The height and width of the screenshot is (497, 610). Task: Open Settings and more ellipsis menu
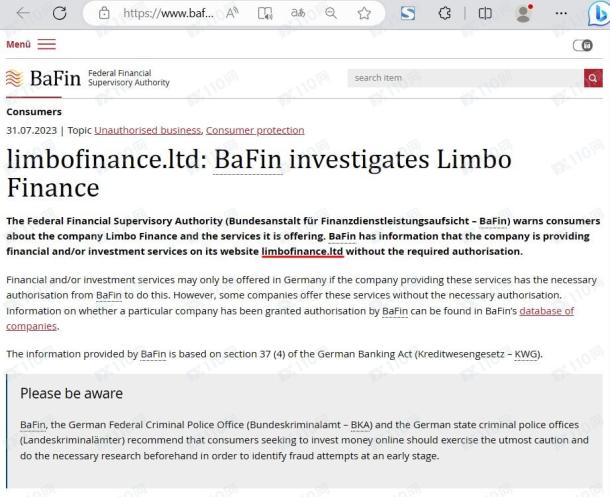pos(561,14)
